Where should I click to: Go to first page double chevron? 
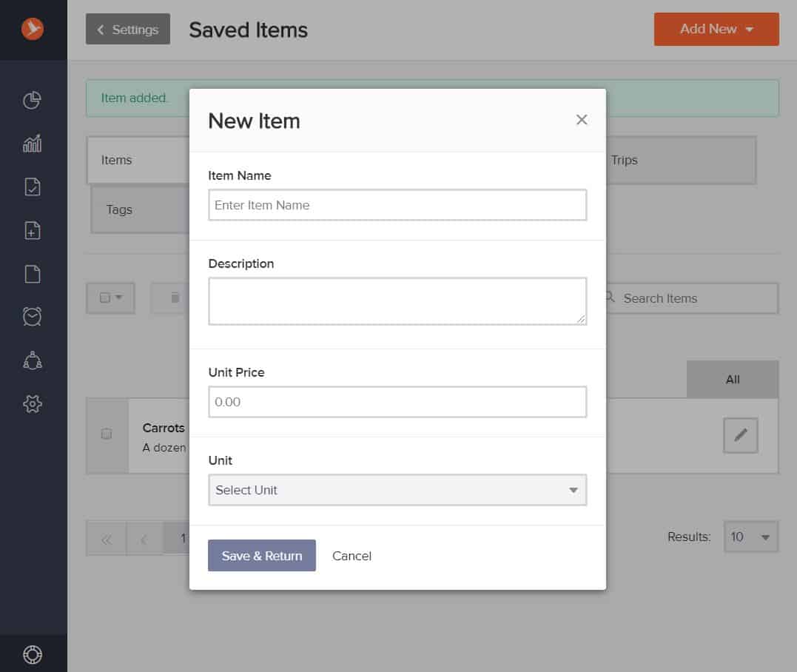point(107,539)
